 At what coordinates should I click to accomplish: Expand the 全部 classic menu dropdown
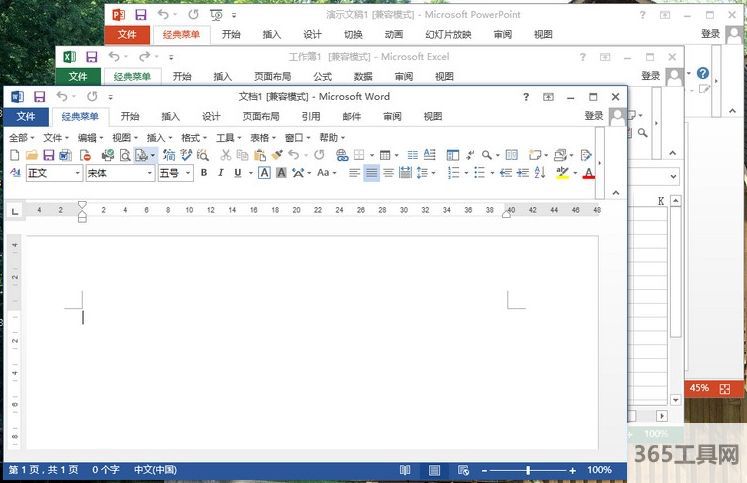point(22,138)
